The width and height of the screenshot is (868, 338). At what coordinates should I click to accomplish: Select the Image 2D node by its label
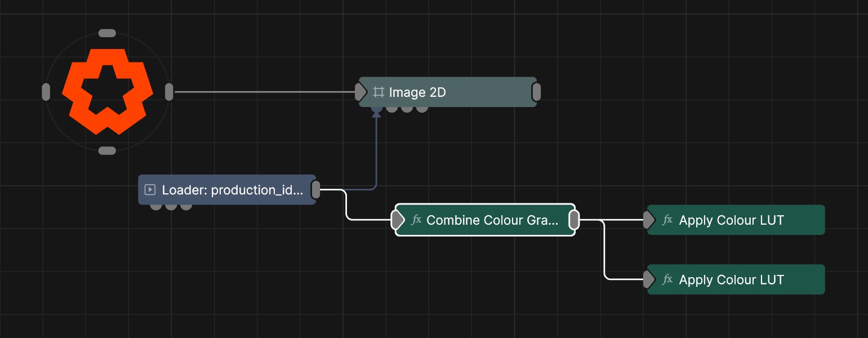pos(417,92)
